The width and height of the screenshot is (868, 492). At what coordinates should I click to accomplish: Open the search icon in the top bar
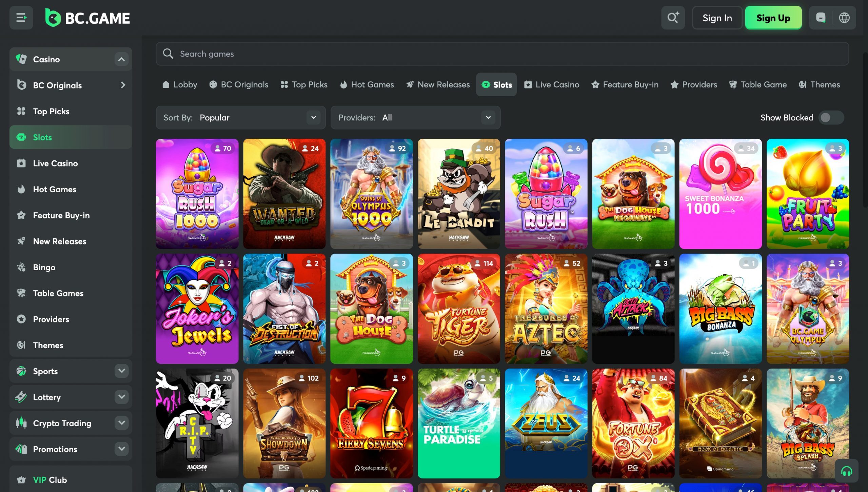673,18
